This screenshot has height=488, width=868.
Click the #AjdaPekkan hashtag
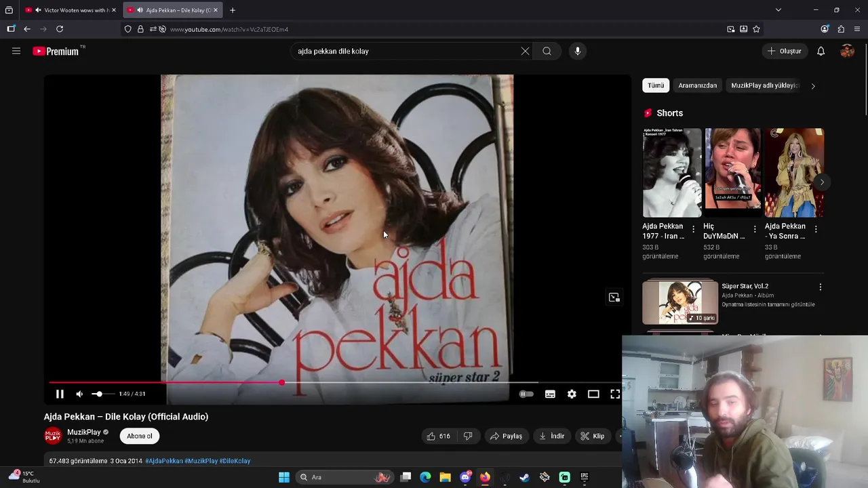(164, 461)
